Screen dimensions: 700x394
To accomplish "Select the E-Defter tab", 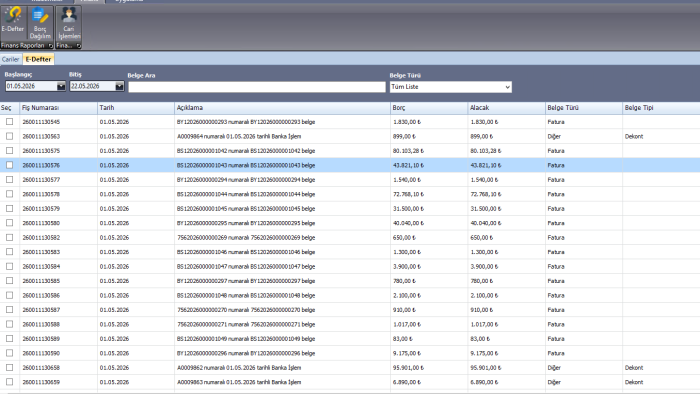I will pos(38,59).
